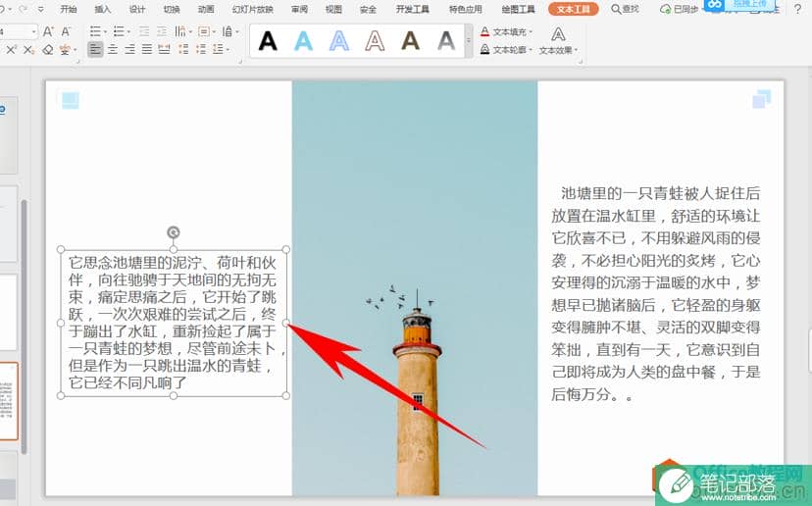The image size is (812, 506).
Task: Open the quick access toolbar customize arrow
Action: pos(41,9)
